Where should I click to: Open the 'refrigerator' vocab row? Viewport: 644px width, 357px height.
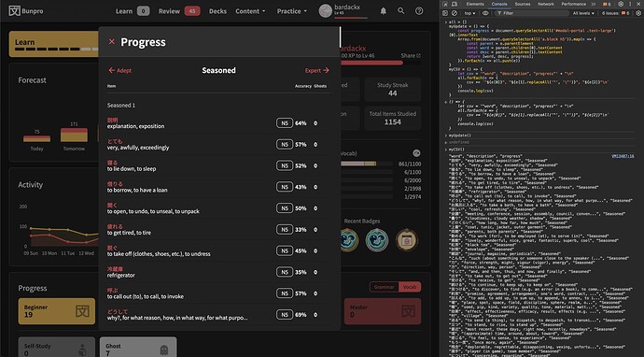[218, 272]
